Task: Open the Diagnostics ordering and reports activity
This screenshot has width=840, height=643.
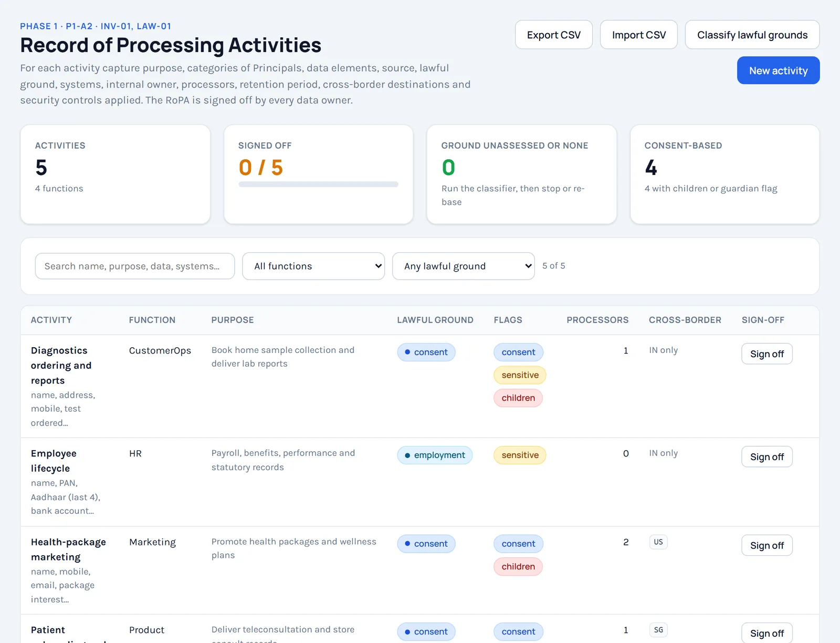Action: [x=61, y=365]
